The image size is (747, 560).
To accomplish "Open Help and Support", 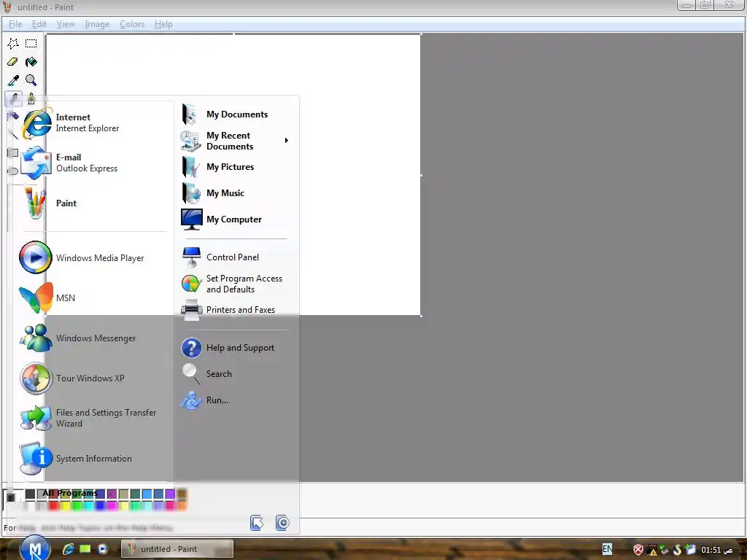I will tap(236, 348).
